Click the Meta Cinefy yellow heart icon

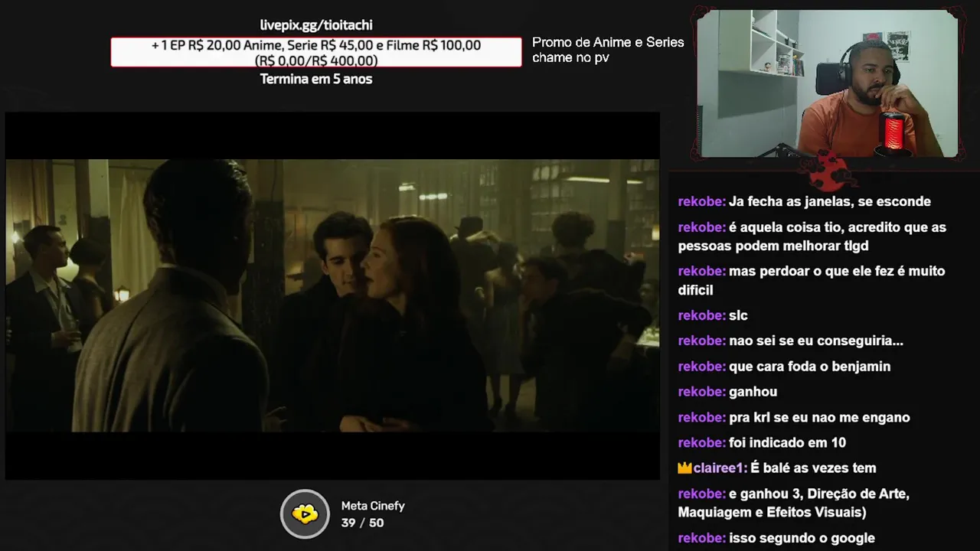(x=305, y=514)
